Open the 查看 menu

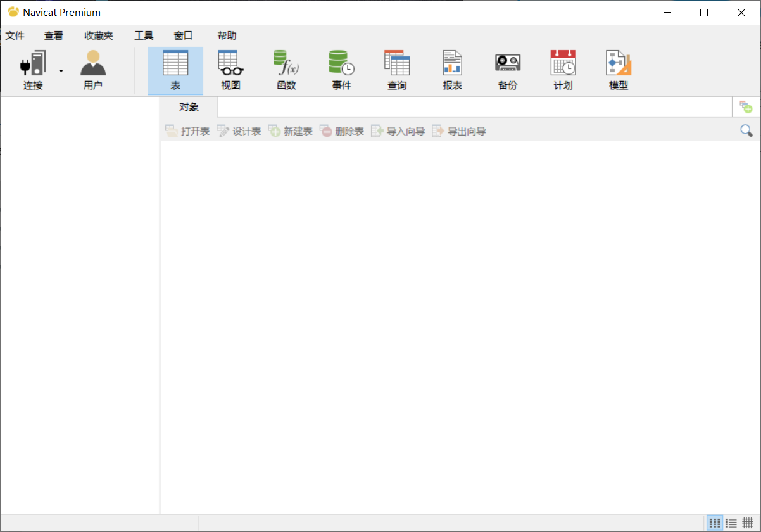(x=54, y=35)
